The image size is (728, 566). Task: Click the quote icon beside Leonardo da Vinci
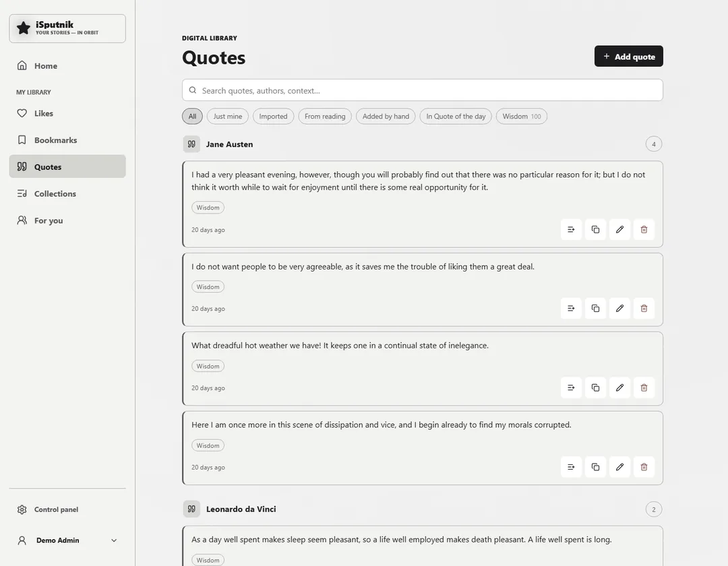tap(191, 509)
